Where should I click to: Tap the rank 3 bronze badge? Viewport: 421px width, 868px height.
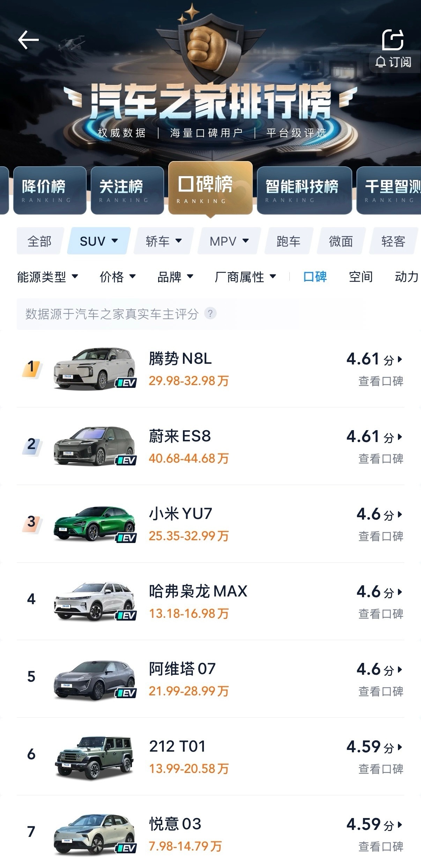(31, 523)
